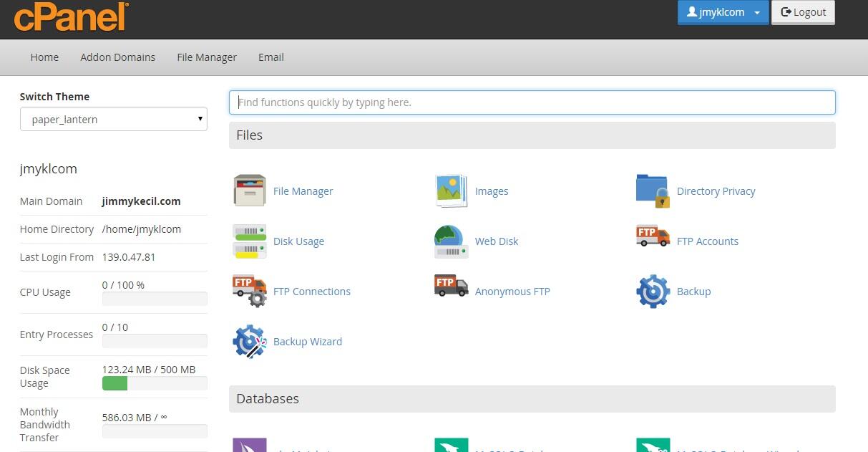Open the Web Disk link
868x452 pixels.
497,241
